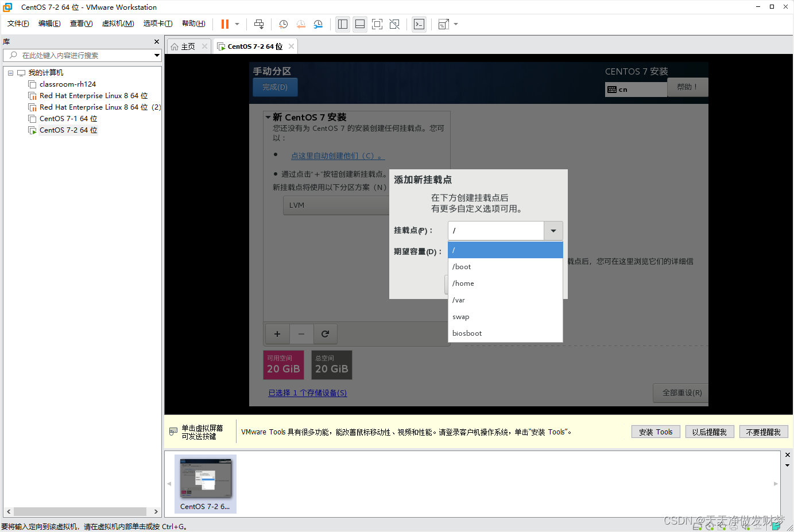Screen dimensions: 794x532
Task: Click the reload storage configuration icon
Action: click(325, 334)
